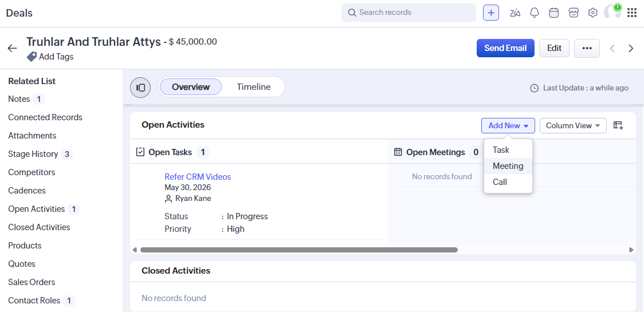Click the Ryan Kane owner name
This screenshot has height=312, width=644.
(193, 198)
